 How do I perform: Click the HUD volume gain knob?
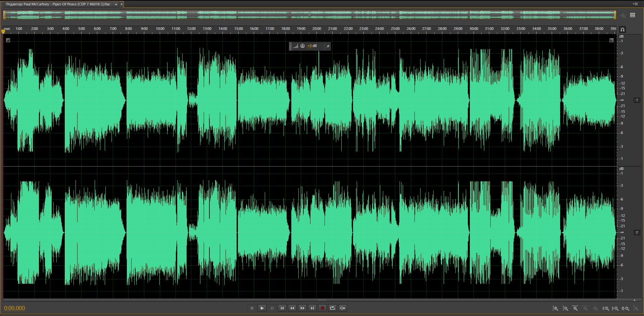click(302, 46)
